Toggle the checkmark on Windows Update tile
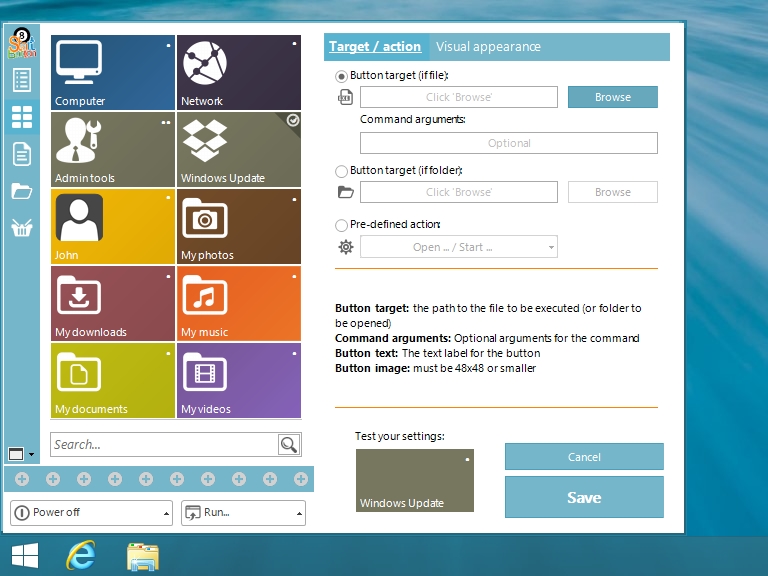 [x=293, y=120]
